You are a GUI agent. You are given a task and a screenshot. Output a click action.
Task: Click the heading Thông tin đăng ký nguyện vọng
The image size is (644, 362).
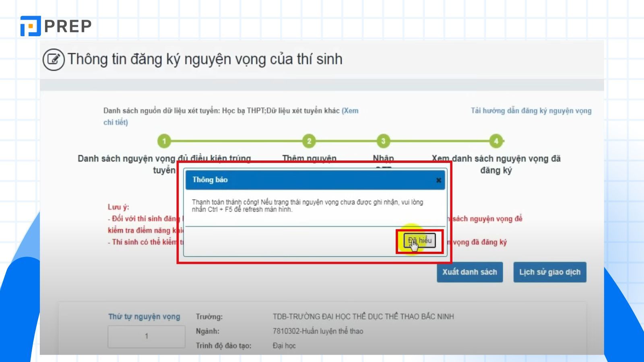(204, 59)
